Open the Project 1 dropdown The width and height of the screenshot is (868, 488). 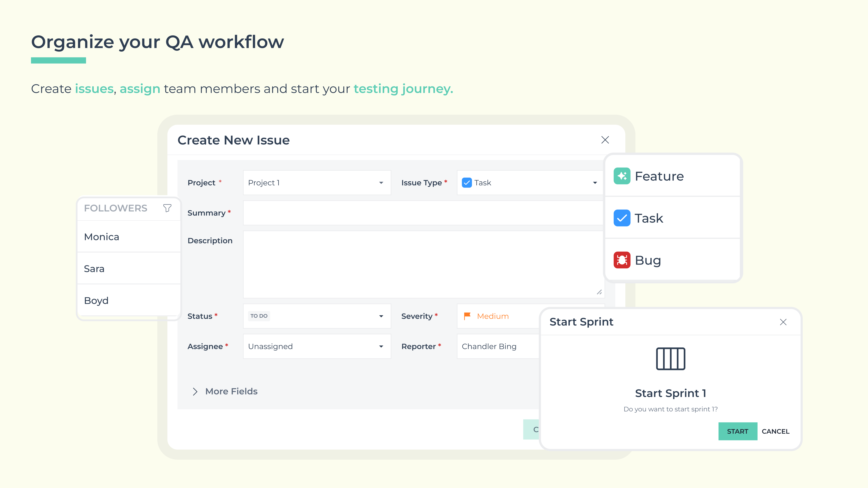(x=381, y=183)
